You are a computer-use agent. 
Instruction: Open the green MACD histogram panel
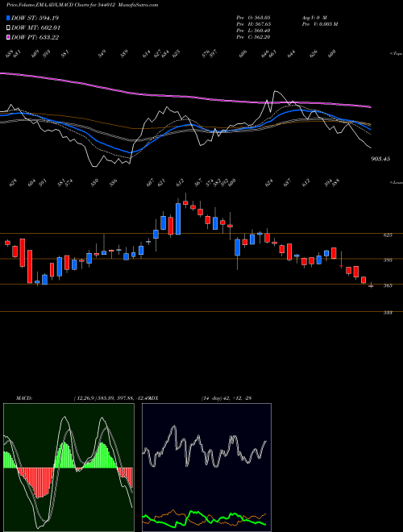click(x=69, y=468)
